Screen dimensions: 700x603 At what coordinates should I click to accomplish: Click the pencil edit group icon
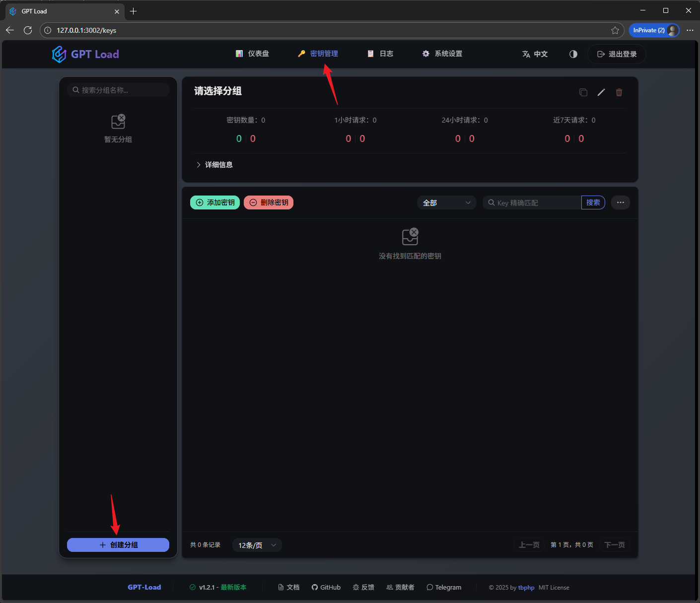(x=601, y=92)
